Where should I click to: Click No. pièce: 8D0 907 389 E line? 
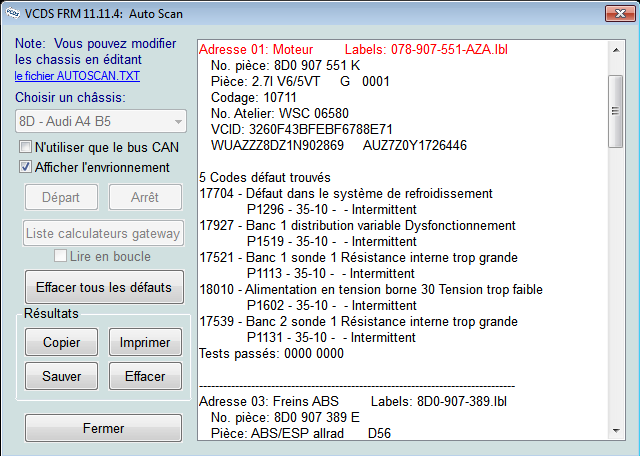[x=285, y=417]
